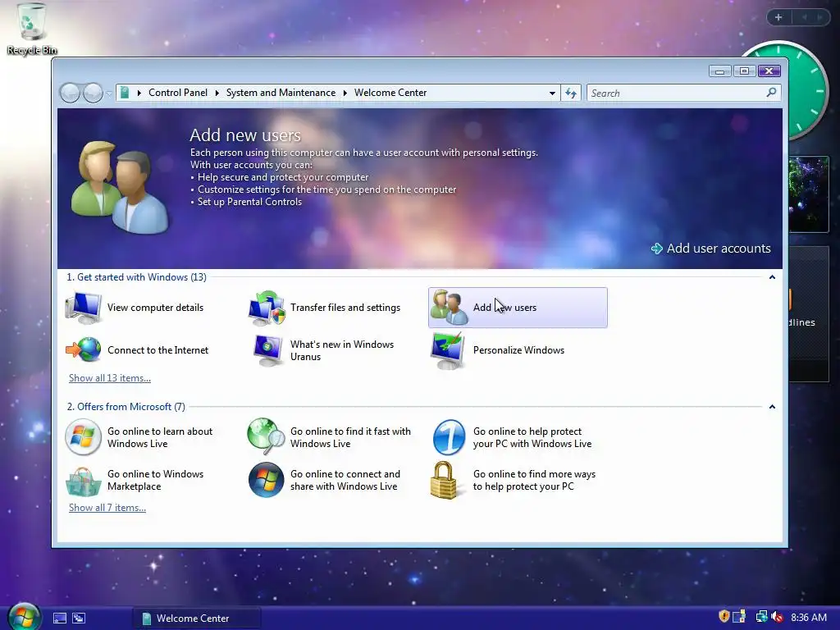Click the Personalize Windows monitor icon
840x630 pixels.
tap(448, 350)
